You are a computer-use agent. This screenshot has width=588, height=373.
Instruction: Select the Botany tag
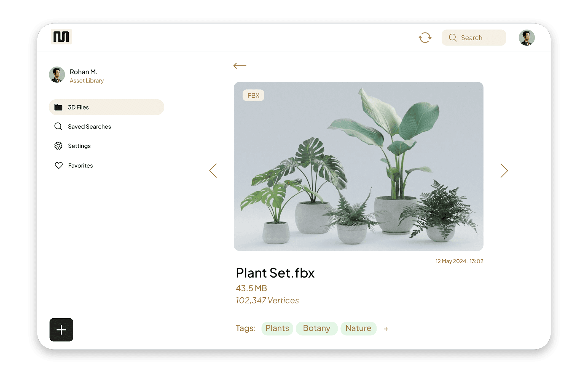[316, 328]
